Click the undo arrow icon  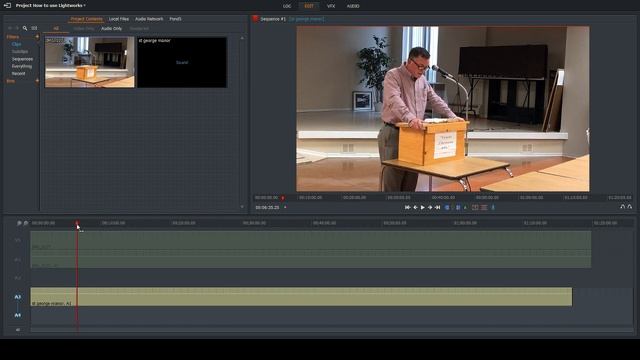[x=622, y=207]
